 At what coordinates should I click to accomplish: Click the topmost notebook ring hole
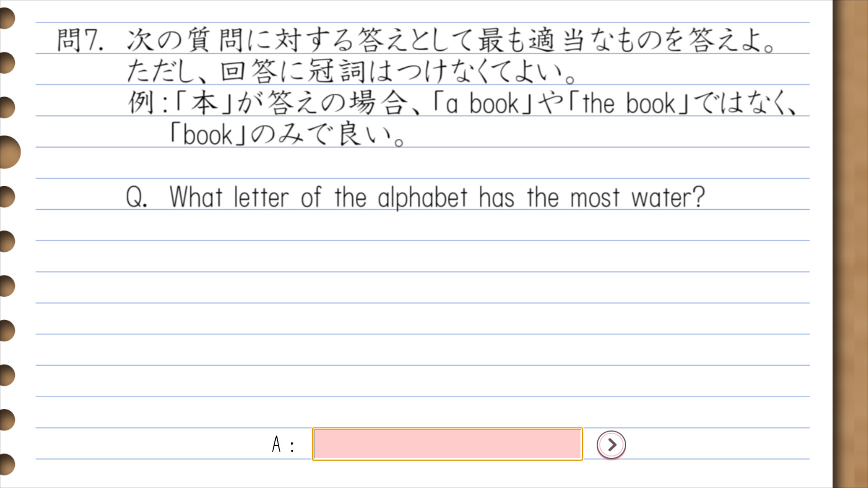point(6,18)
